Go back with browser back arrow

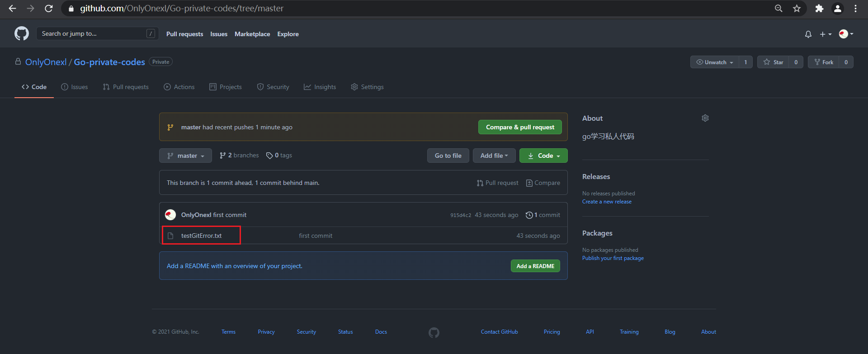(x=12, y=9)
